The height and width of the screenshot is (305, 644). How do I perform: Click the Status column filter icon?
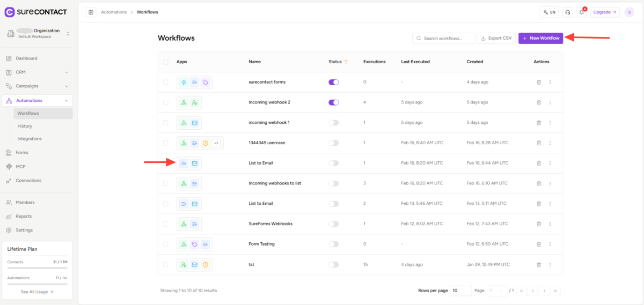[x=346, y=62]
